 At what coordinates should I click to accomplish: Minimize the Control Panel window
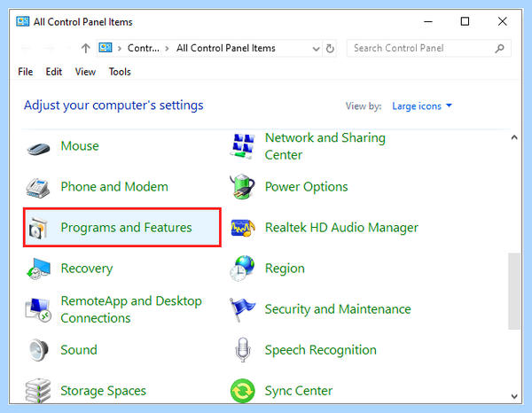428,21
